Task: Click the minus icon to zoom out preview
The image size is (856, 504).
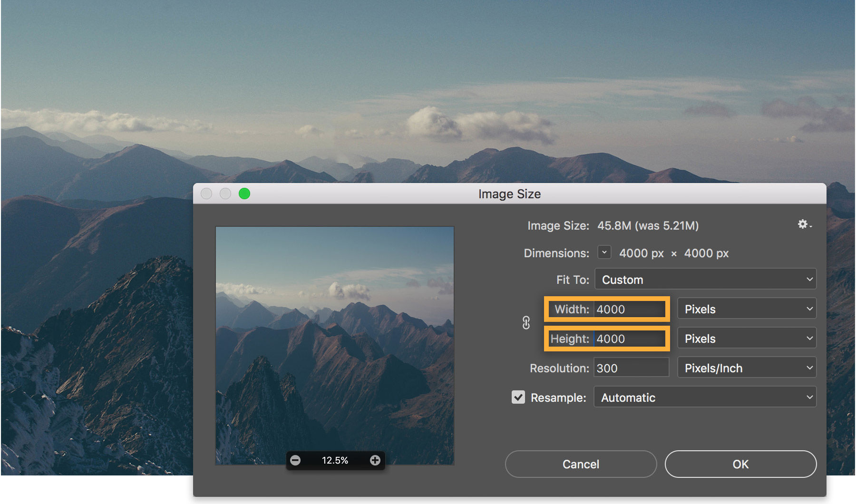Action: (x=296, y=460)
